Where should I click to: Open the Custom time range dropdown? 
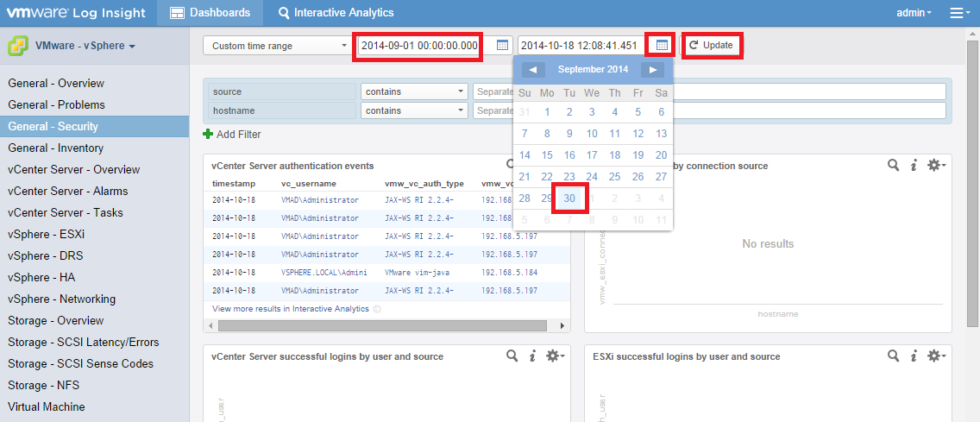(278, 45)
